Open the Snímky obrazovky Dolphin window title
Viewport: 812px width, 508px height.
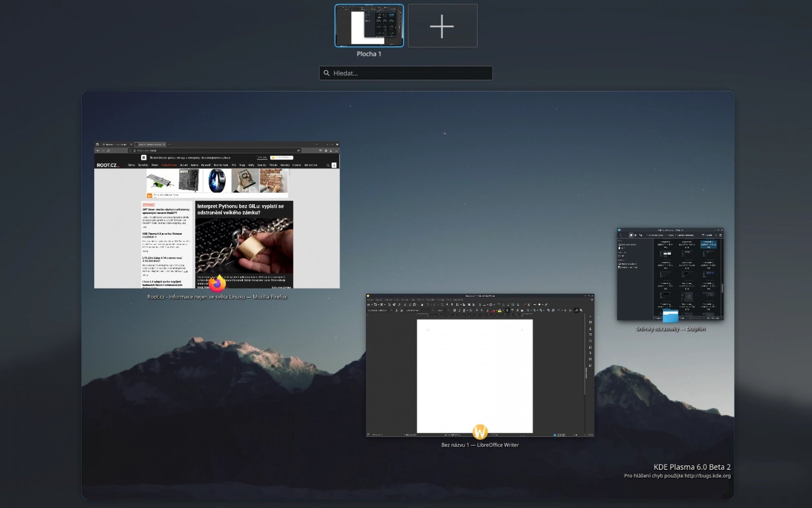click(x=670, y=329)
